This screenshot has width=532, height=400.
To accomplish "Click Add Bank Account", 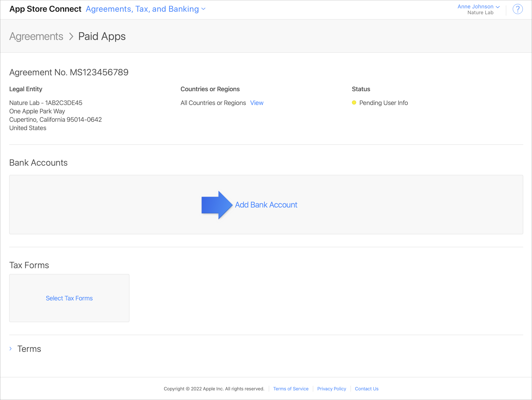I will pyautogui.click(x=266, y=205).
